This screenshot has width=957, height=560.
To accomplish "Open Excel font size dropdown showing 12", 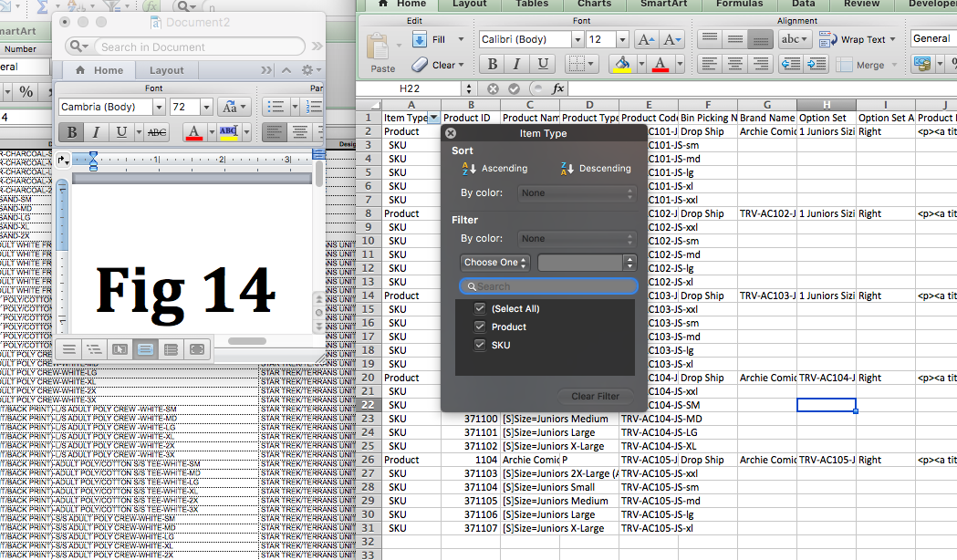I will click(x=622, y=39).
